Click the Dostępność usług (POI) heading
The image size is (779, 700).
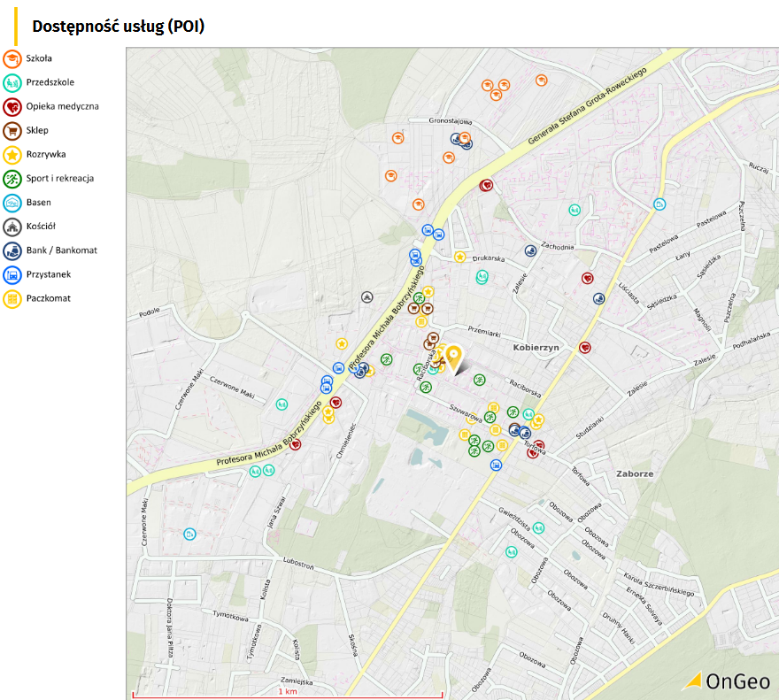click(x=119, y=27)
